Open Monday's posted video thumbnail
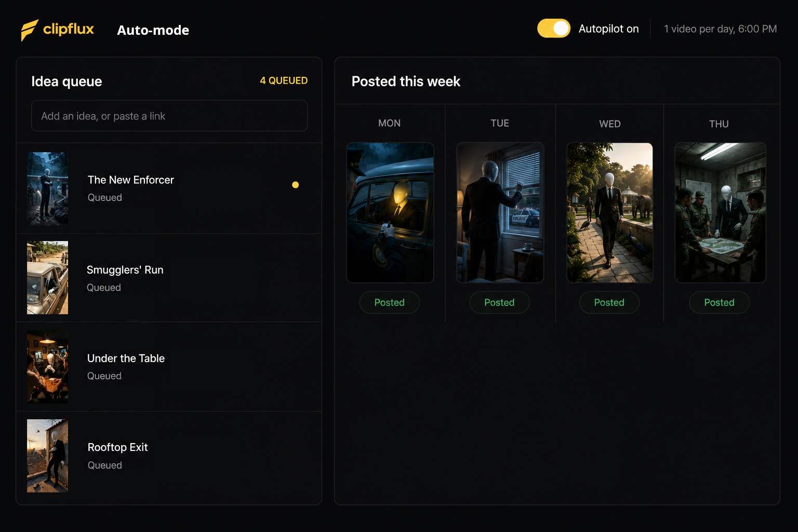This screenshot has height=532, width=798. pos(390,212)
